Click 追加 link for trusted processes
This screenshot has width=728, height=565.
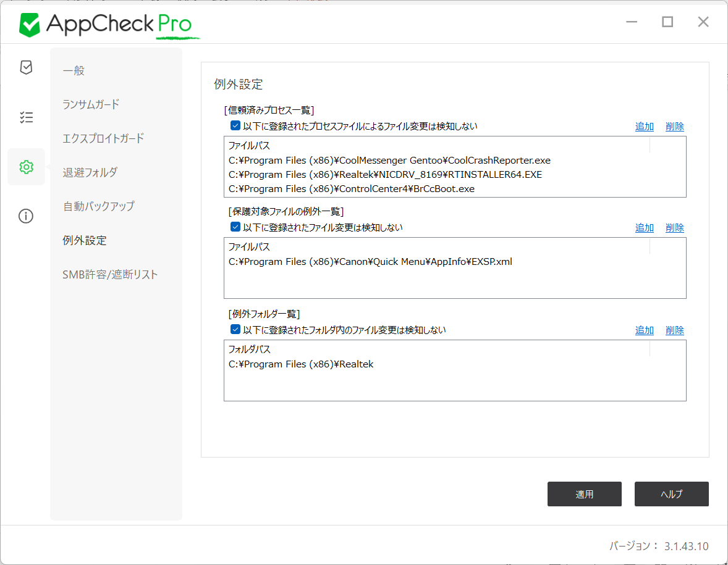click(644, 127)
